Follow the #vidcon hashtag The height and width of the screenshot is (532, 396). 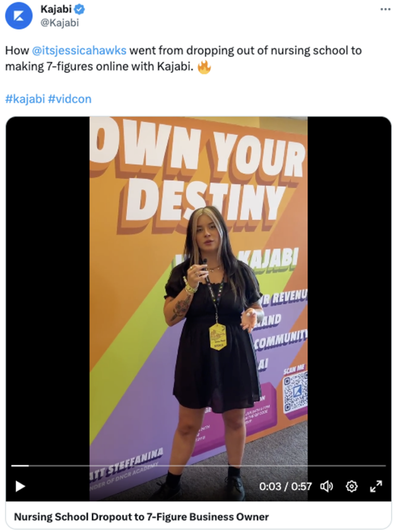click(x=70, y=99)
